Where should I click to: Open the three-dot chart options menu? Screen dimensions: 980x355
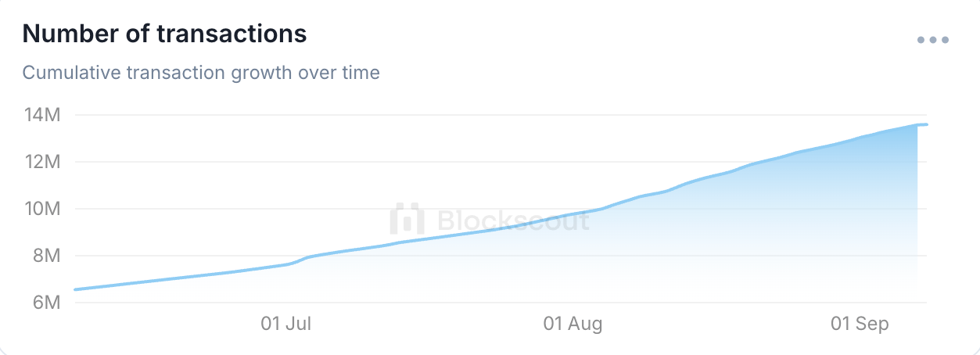pos(933,40)
